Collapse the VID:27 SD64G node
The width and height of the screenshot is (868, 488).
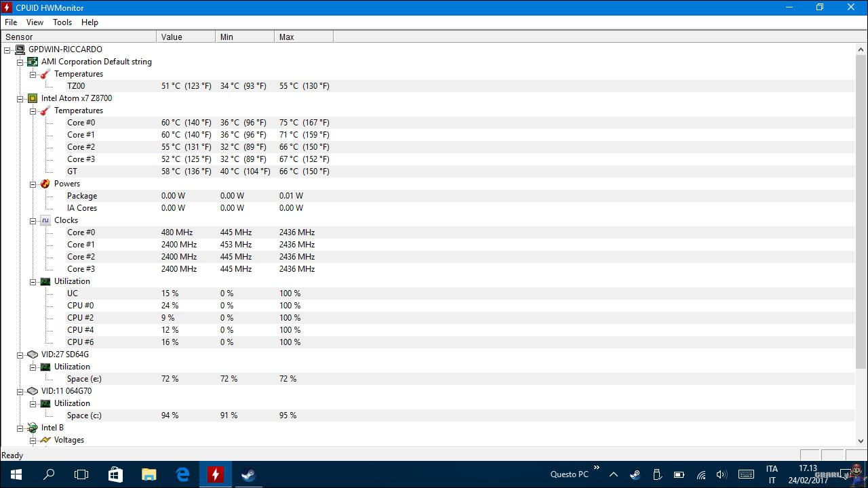tap(20, 354)
